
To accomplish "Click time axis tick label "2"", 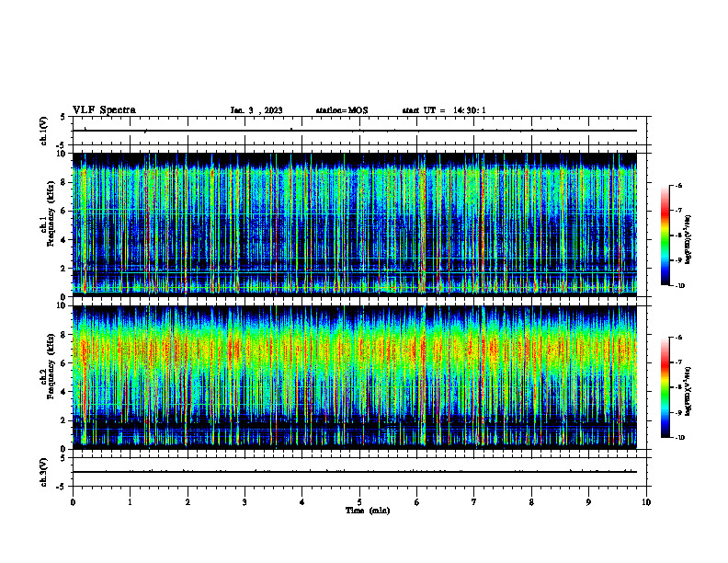I will pyautogui.click(x=188, y=502).
